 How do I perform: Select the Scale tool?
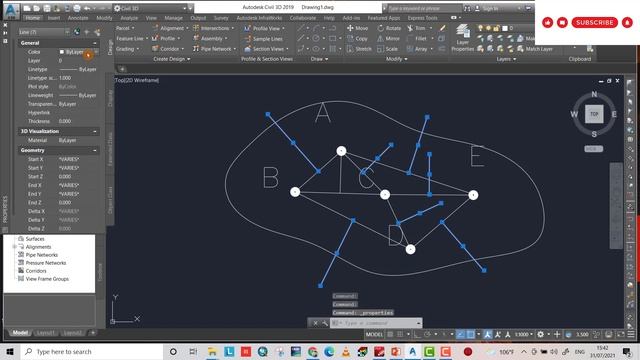click(387, 49)
